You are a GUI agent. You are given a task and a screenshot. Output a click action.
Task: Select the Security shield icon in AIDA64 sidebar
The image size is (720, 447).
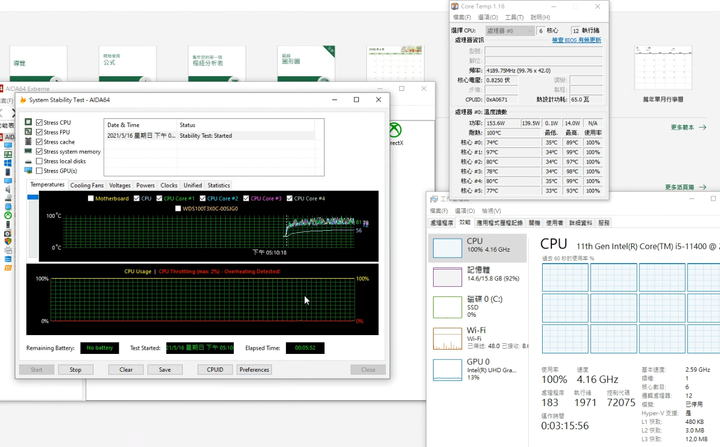(8, 241)
